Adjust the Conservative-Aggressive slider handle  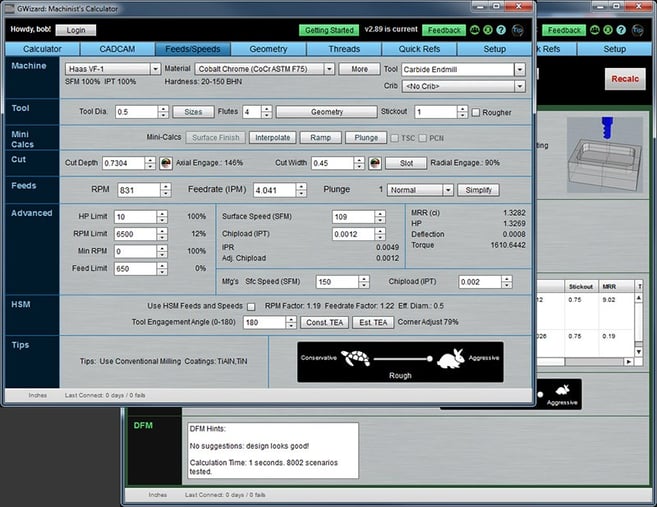(x=429, y=359)
